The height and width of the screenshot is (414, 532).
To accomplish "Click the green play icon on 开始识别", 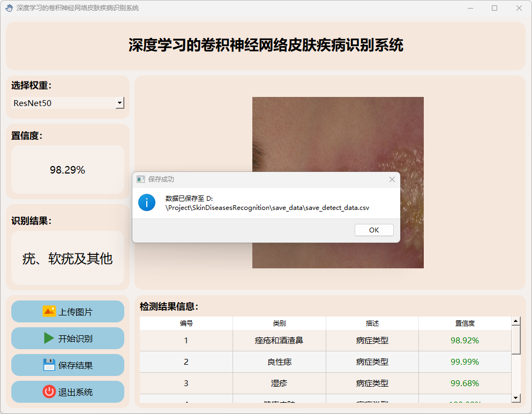I will 49,338.
